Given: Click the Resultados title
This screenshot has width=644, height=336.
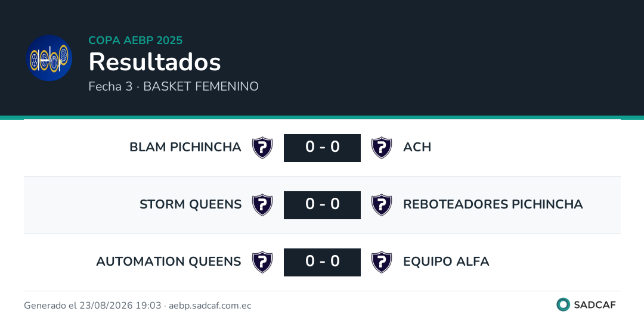Looking at the screenshot, I should click(155, 62).
